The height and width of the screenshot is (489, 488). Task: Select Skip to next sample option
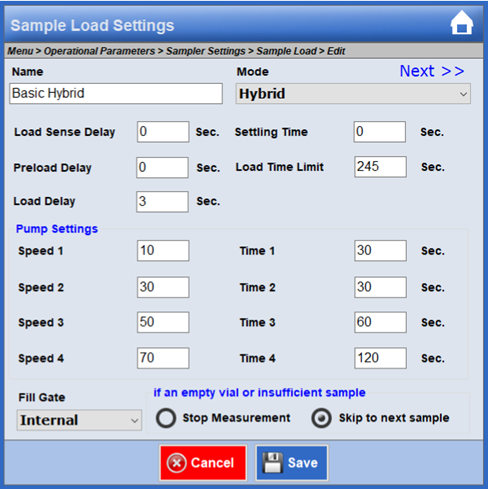point(321,418)
